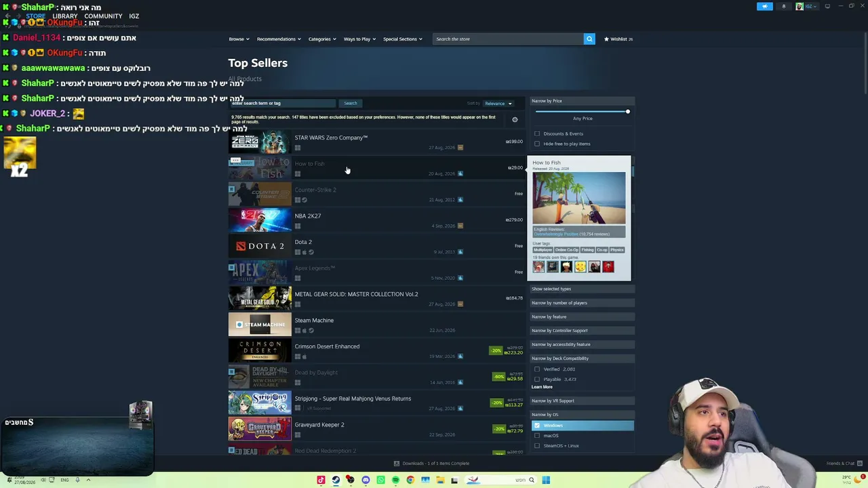
Task: Expand Narrow by VR Support section
Action: point(581,401)
